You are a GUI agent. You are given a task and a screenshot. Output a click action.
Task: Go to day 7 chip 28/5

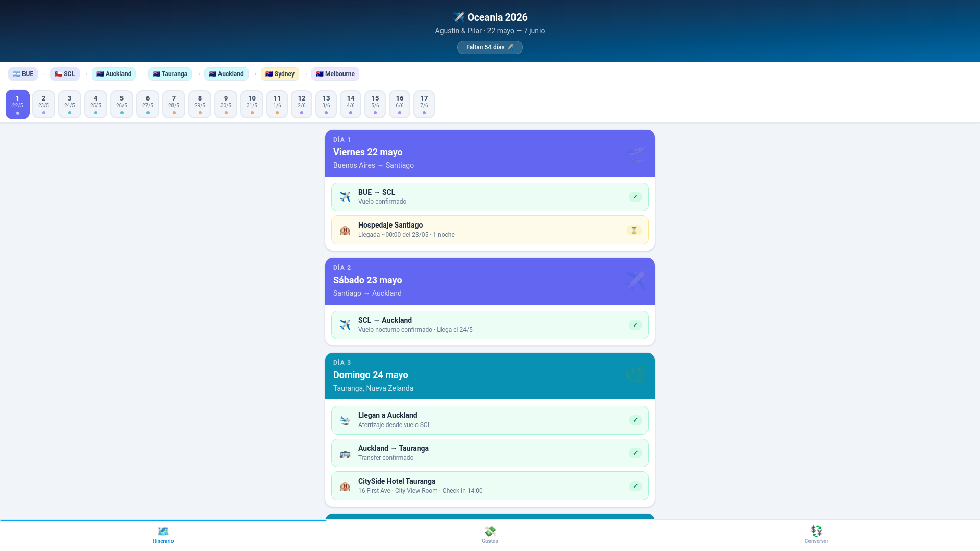click(x=174, y=105)
